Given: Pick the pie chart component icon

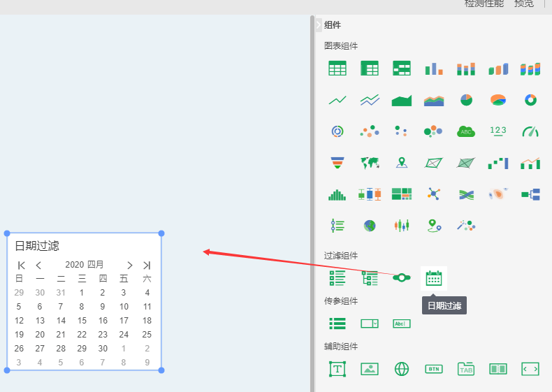Looking at the screenshot, I should 466,100.
